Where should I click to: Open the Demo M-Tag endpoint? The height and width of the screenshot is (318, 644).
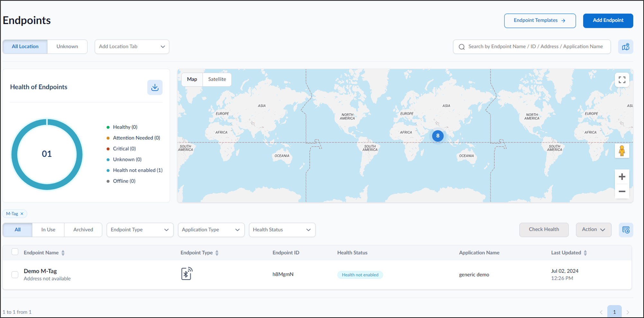coord(40,271)
